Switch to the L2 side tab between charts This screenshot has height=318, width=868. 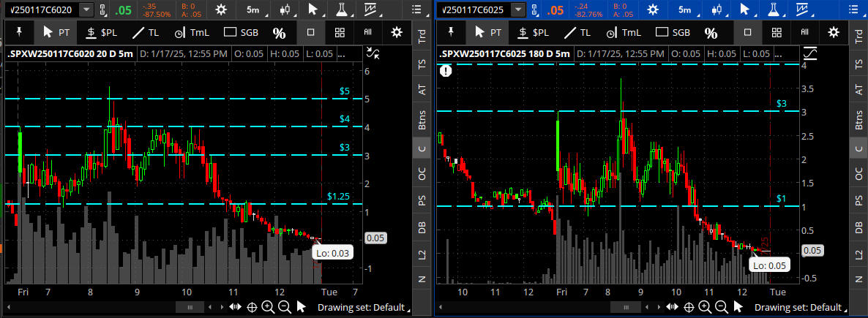click(x=422, y=253)
